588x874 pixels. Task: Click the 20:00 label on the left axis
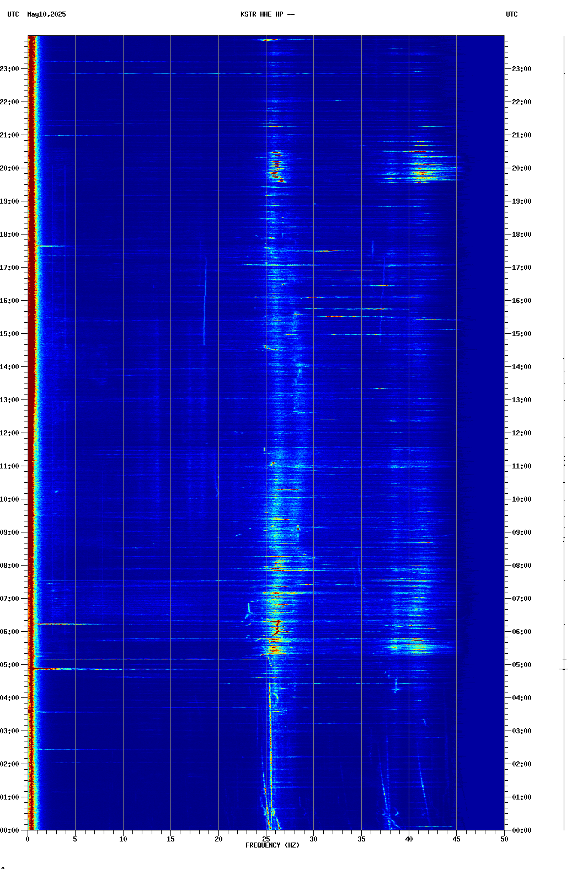point(9,168)
